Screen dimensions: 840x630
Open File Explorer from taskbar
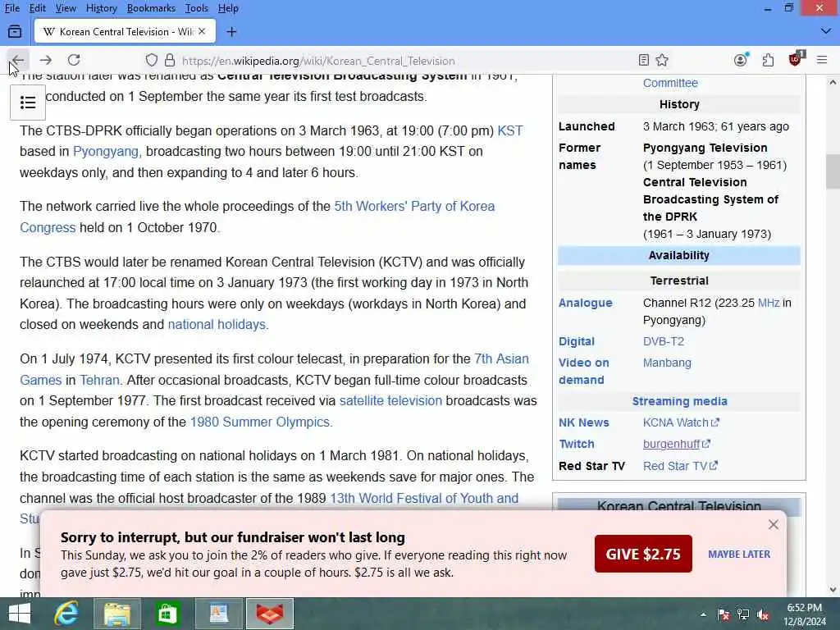click(116, 614)
